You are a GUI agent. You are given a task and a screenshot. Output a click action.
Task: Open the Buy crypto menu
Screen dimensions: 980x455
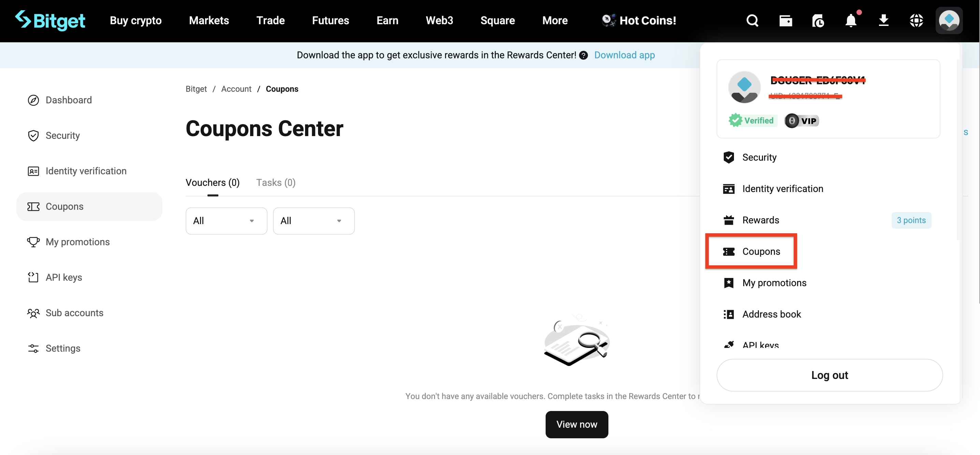(x=135, y=20)
